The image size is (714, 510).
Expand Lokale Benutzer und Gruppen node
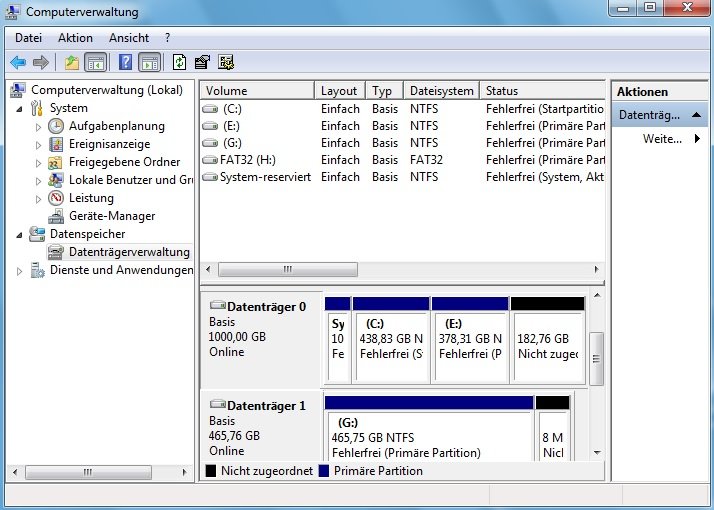coord(39,181)
